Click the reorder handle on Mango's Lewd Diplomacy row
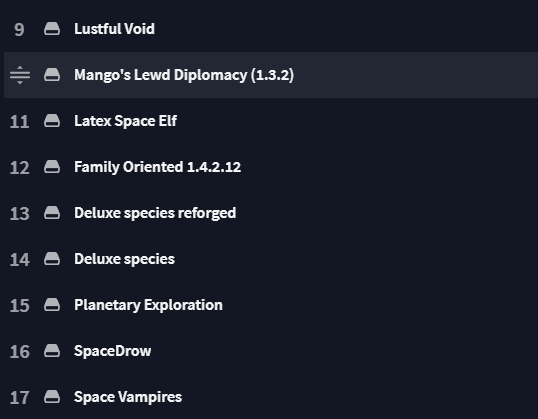The image size is (538, 419). pos(20,75)
